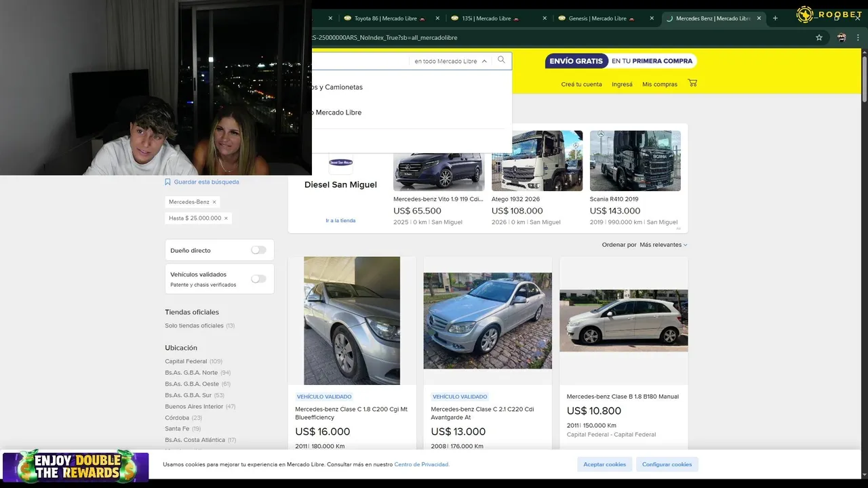Filter location by Capital Federal
The image size is (868, 488).
tap(193, 361)
